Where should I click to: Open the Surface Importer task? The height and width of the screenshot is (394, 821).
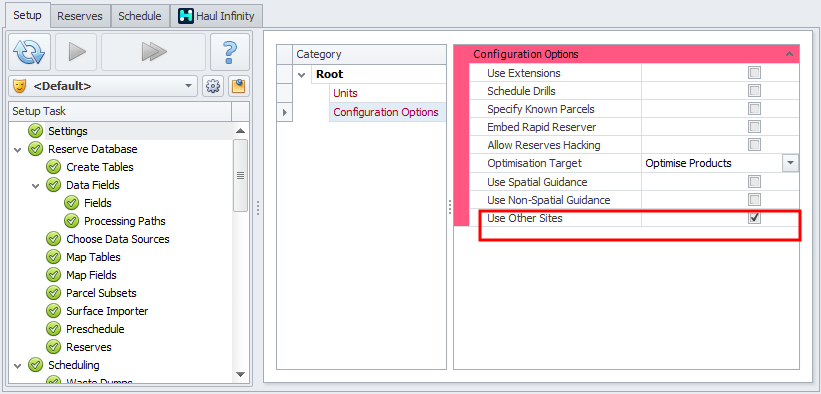pyautogui.click(x=107, y=311)
